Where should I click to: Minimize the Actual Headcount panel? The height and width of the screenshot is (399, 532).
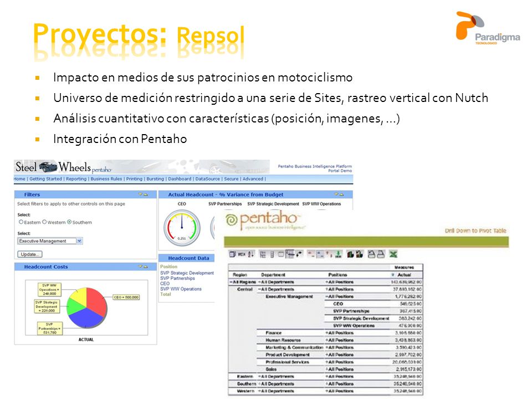pyautogui.click(x=336, y=195)
